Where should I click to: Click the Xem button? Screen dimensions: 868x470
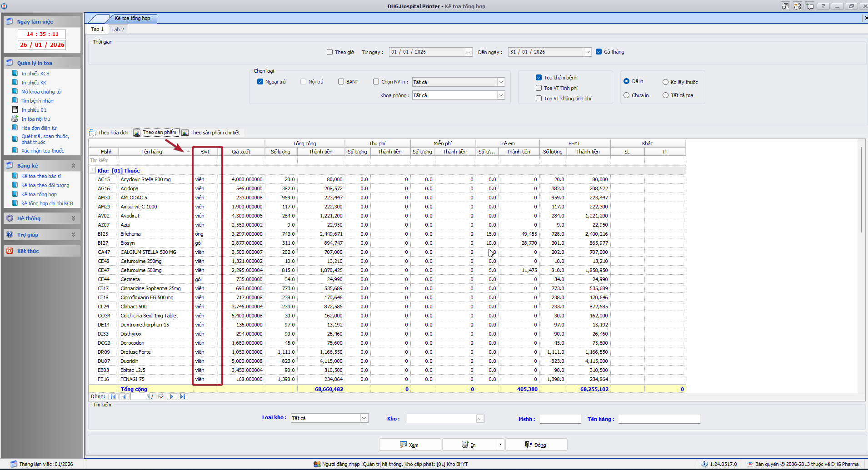[x=409, y=445]
